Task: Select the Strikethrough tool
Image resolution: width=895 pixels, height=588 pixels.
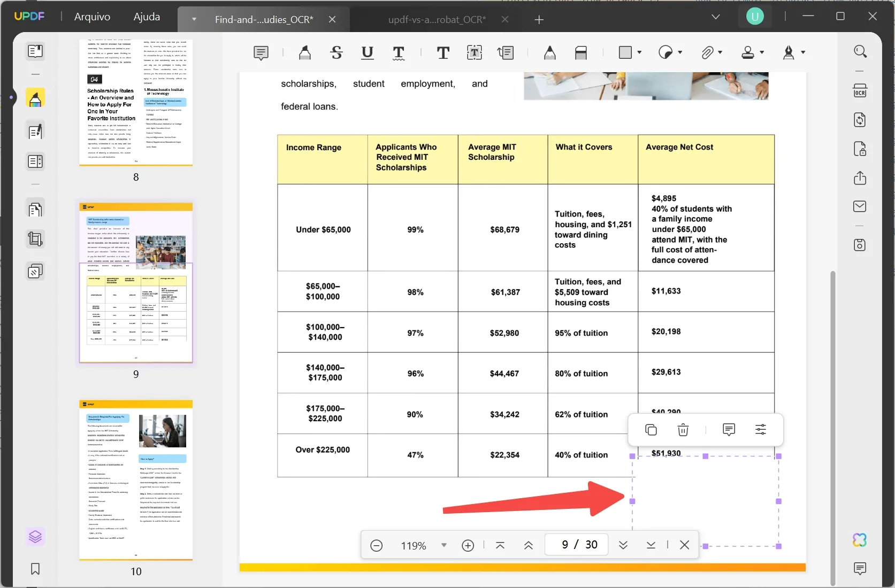Action: (336, 52)
